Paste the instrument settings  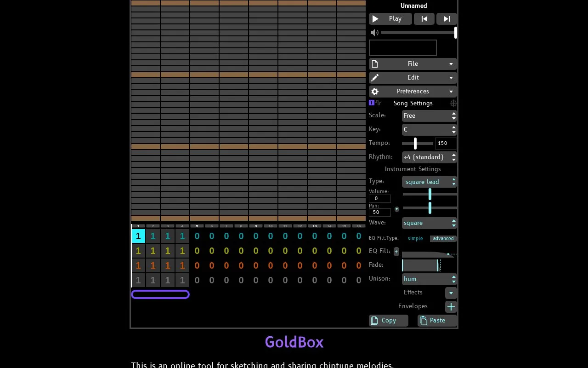coord(437,321)
